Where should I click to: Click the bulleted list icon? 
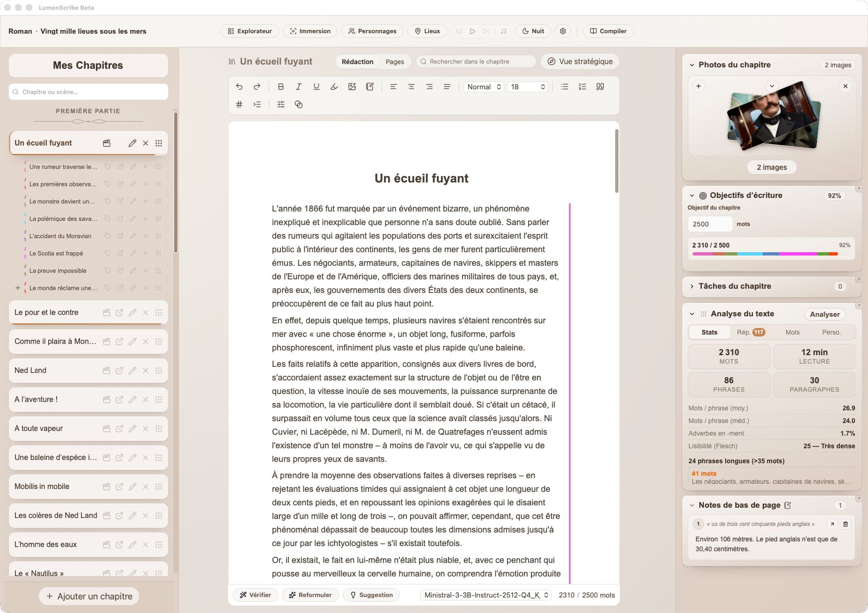point(565,87)
